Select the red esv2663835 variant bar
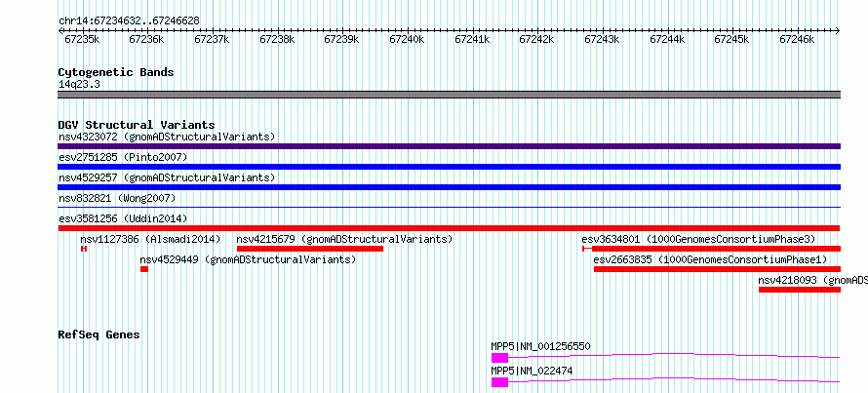 click(718, 269)
